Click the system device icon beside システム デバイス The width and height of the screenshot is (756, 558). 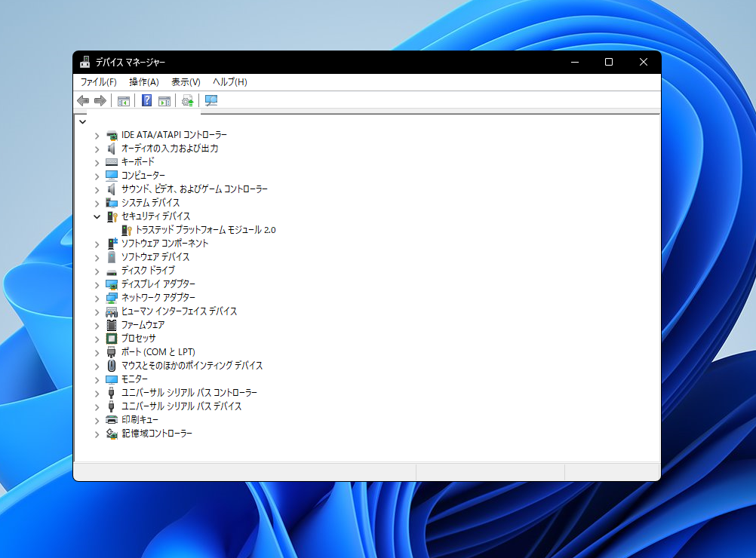coord(112,203)
